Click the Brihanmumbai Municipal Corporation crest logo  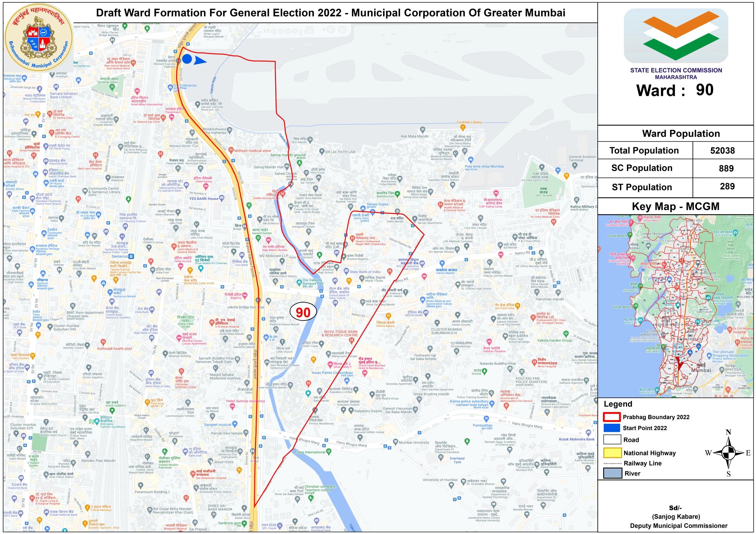39,37
